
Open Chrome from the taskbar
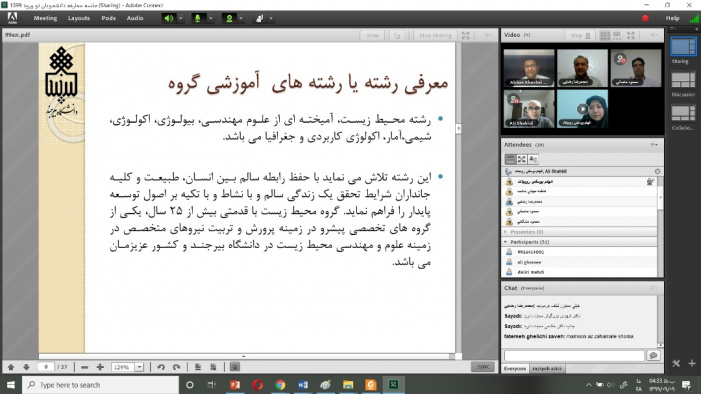click(280, 385)
